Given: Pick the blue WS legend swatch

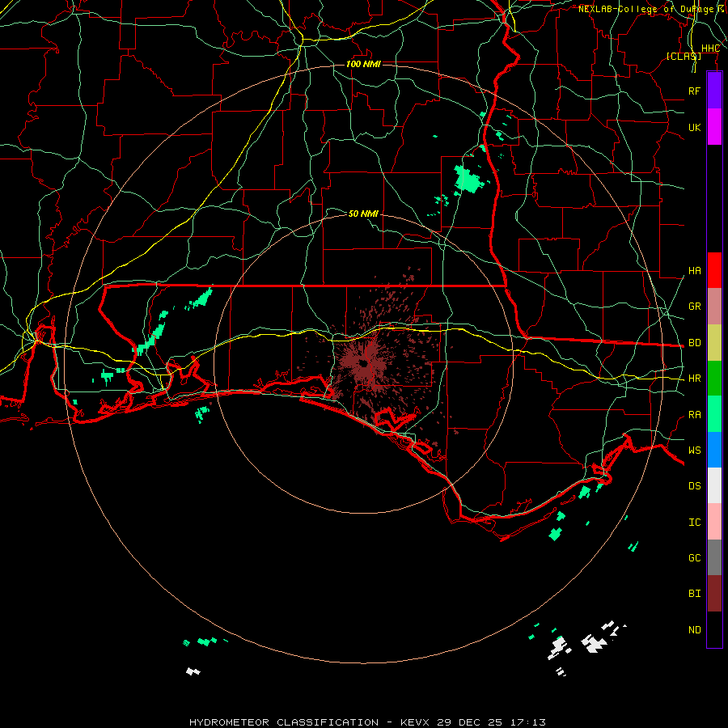Looking at the screenshot, I should pyautogui.click(x=714, y=450).
